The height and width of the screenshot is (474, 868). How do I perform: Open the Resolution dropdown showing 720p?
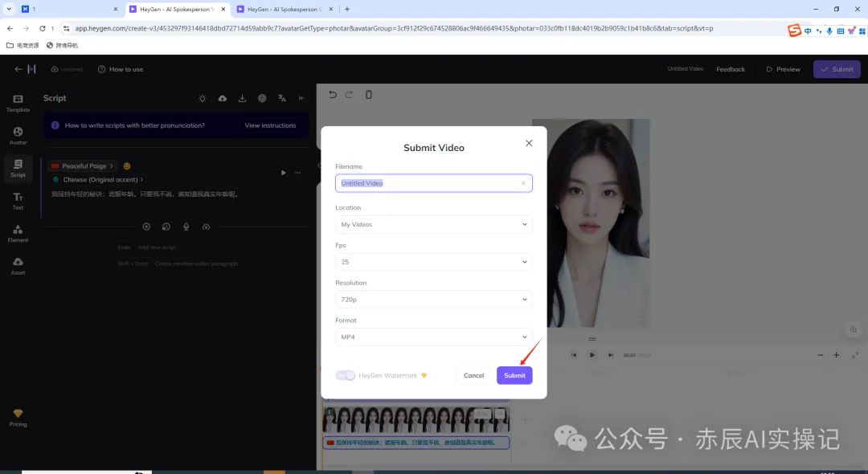pos(433,299)
